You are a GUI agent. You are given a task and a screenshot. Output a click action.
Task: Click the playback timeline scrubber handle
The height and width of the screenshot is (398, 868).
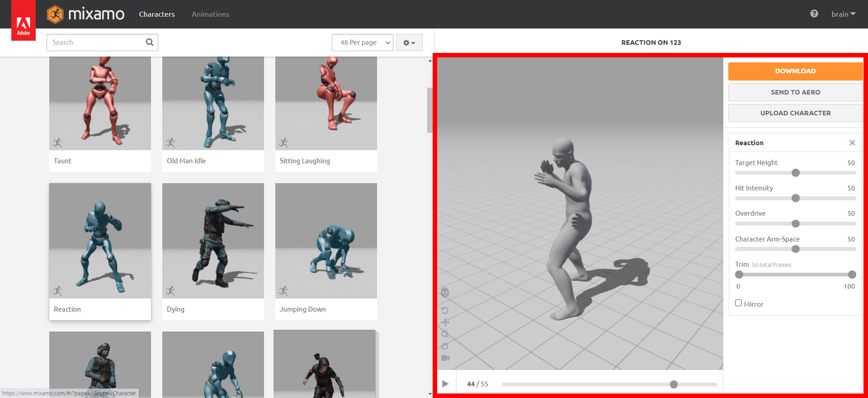tap(674, 384)
